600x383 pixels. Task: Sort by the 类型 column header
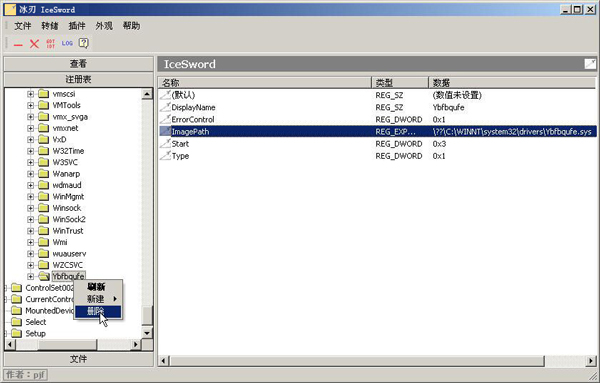[x=400, y=82]
